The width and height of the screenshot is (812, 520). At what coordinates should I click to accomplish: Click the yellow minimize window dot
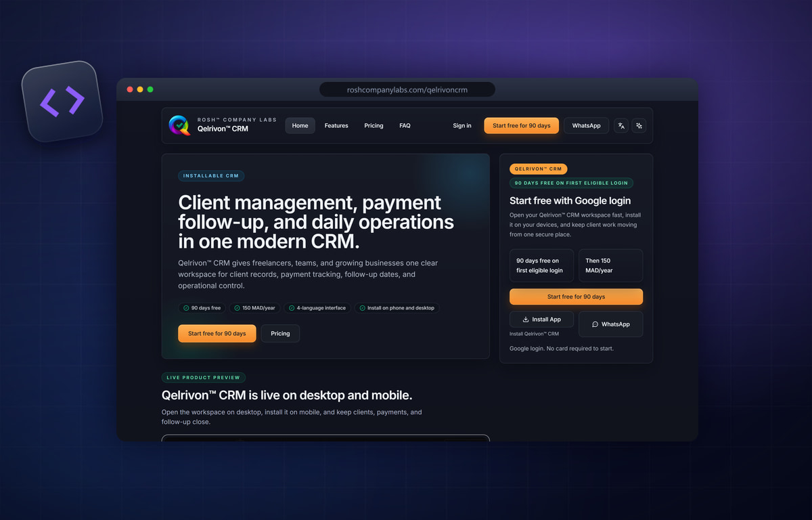click(x=140, y=89)
